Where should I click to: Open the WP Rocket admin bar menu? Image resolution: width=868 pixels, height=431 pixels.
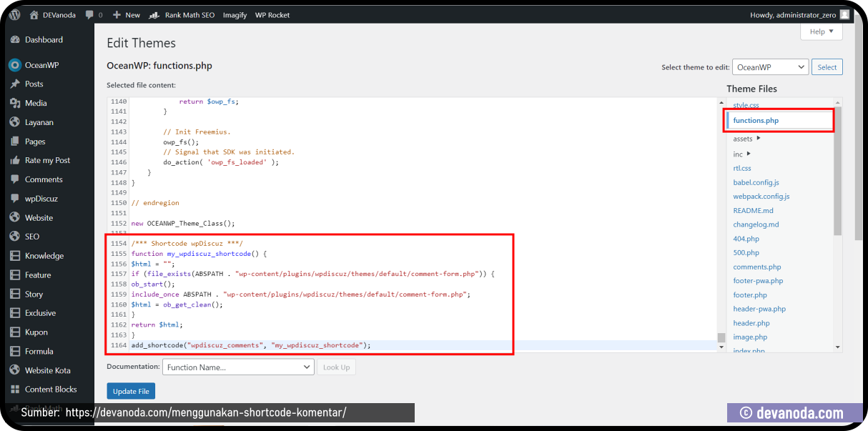pos(272,15)
